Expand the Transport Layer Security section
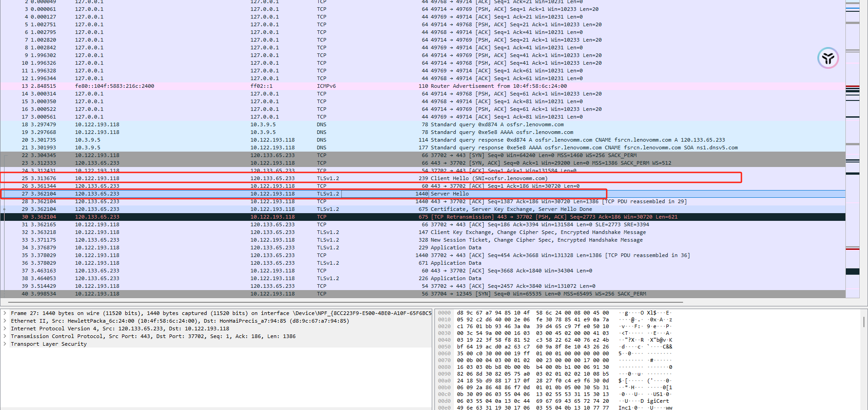868x410 pixels. (x=5, y=344)
